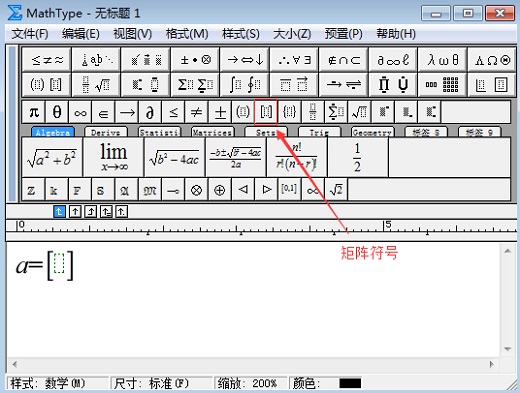Open the underbar and overbar templates palette
The height and width of the screenshot is (393, 520).
point(294,85)
